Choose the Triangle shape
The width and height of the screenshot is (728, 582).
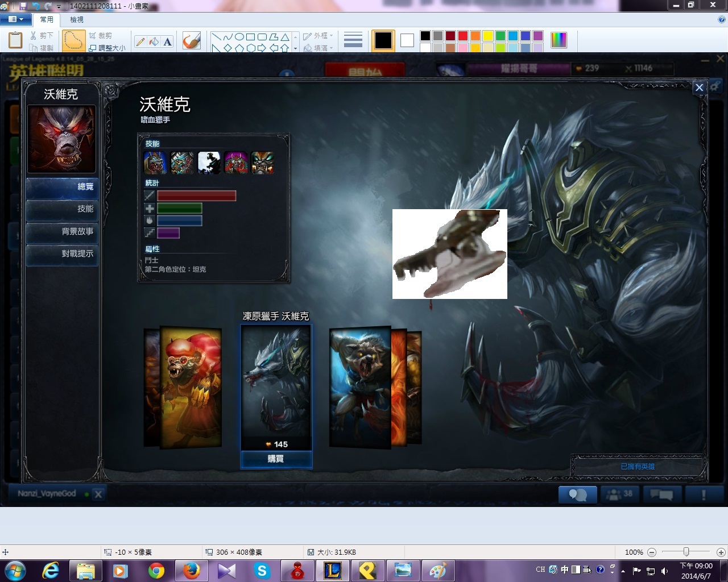[285, 37]
